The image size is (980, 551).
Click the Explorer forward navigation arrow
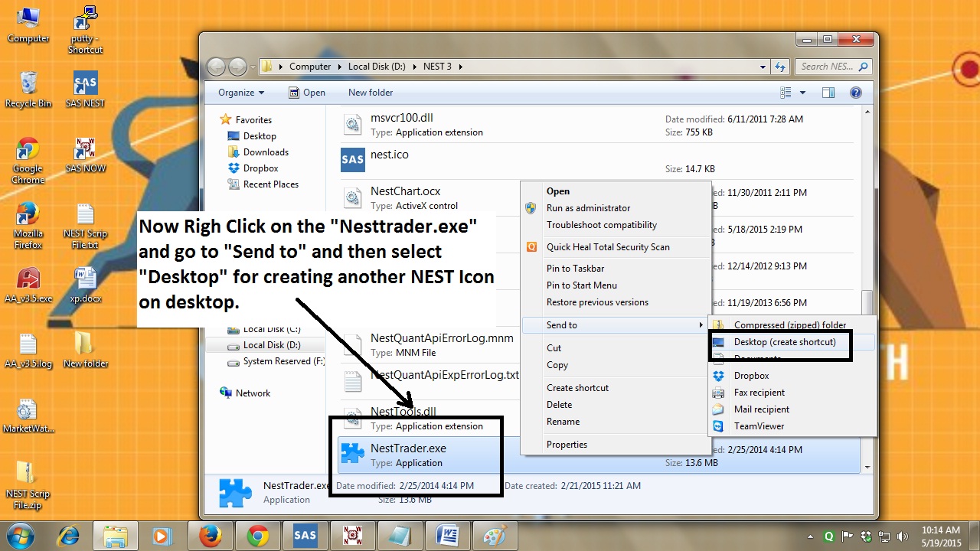(x=238, y=67)
